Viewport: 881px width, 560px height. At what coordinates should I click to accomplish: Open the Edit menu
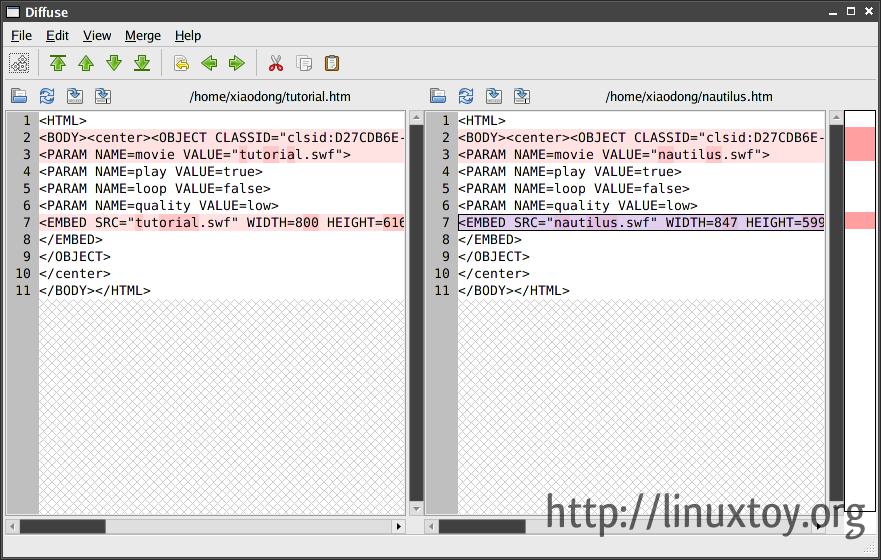pyautogui.click(x=57, y=35)
